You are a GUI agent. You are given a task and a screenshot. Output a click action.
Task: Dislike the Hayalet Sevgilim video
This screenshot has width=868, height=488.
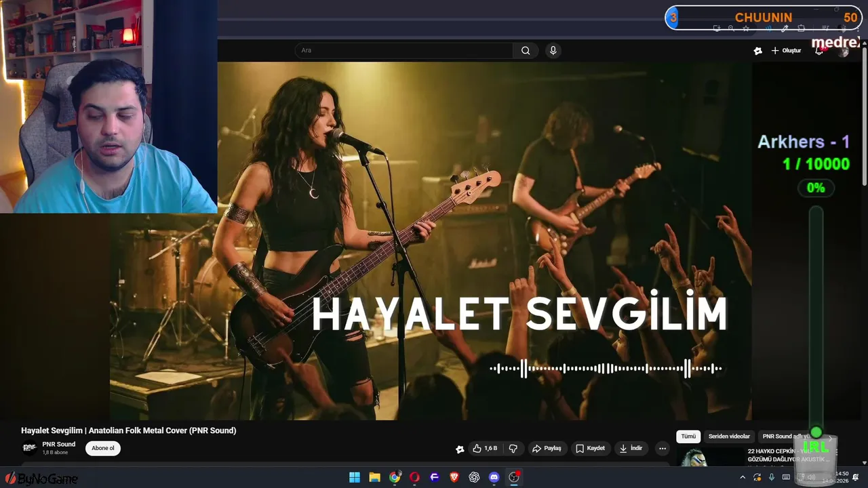coord(513,448)
